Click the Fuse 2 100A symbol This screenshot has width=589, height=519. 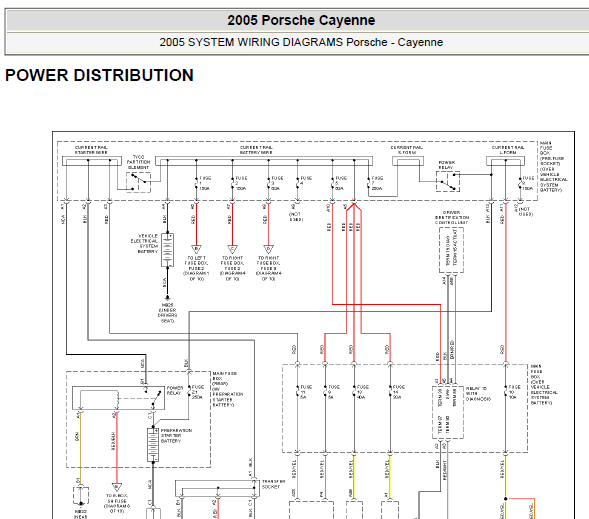(233, 183)
